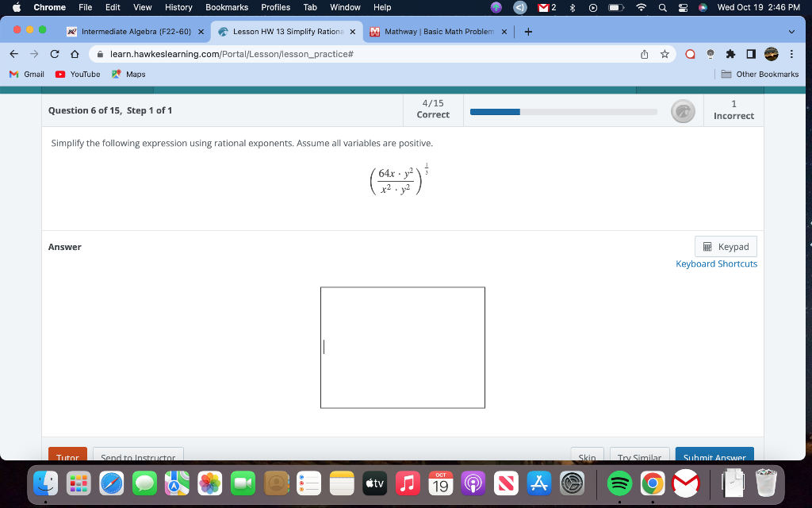This screenshot has width=812, height=508.
Task: Open the Keypad panel
Action: (725, 246)
